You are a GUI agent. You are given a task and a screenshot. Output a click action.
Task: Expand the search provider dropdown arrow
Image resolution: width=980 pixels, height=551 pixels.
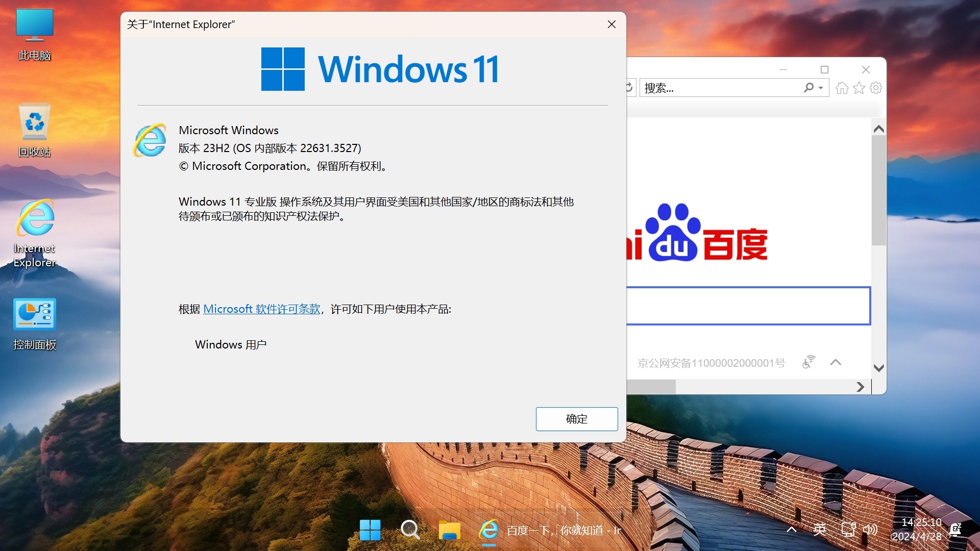820,88
